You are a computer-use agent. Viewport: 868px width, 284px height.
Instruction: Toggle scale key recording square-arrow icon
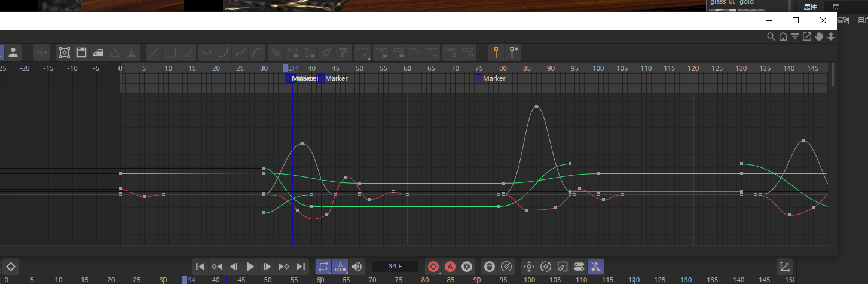pyautogui.click(x=562, y=267)
